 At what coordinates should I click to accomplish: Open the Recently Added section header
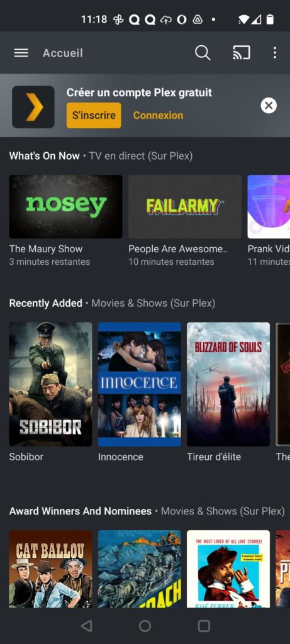click(45, 303)
